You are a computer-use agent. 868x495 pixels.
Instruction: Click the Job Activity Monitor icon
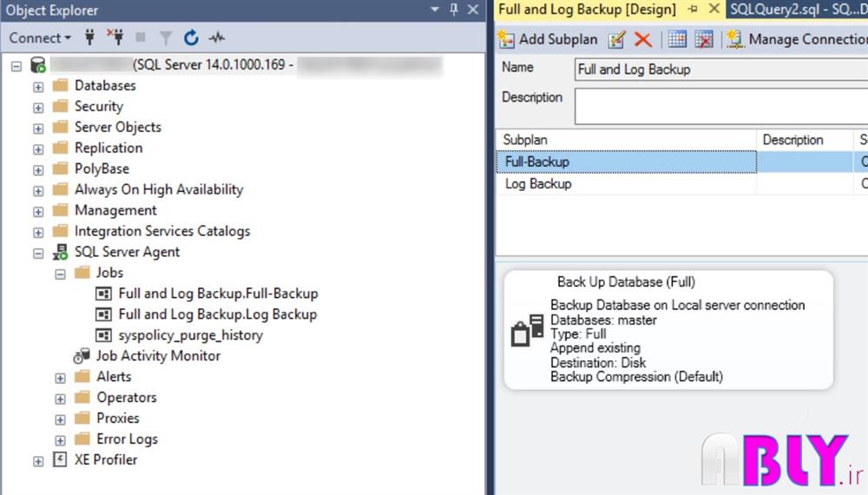(82, 356)
